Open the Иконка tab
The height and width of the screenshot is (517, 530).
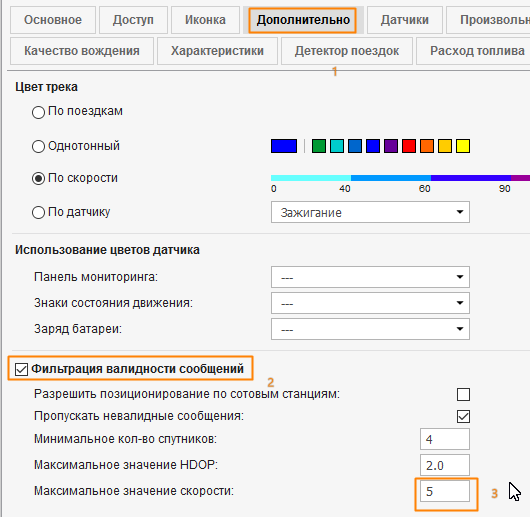(x=205, y=20)
